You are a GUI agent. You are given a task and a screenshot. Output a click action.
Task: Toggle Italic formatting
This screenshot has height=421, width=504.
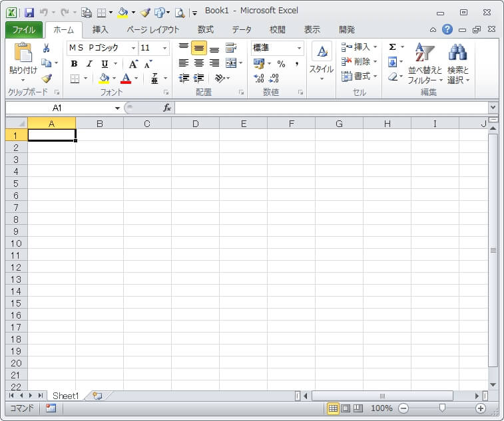[89, 64]
